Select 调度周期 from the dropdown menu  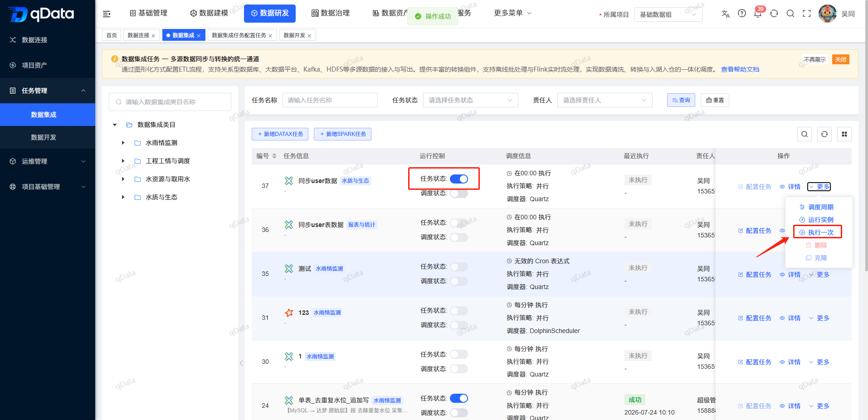(x=816, y=207)
